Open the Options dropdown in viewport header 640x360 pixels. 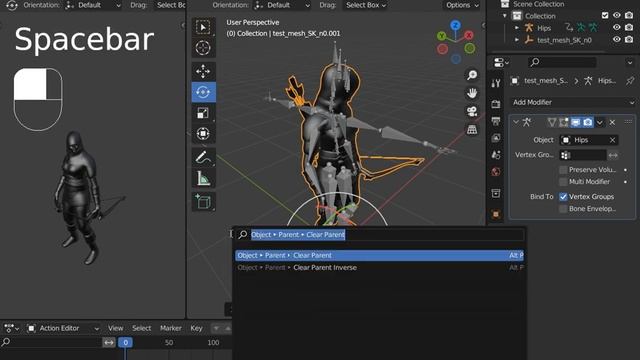coord(462,5)
